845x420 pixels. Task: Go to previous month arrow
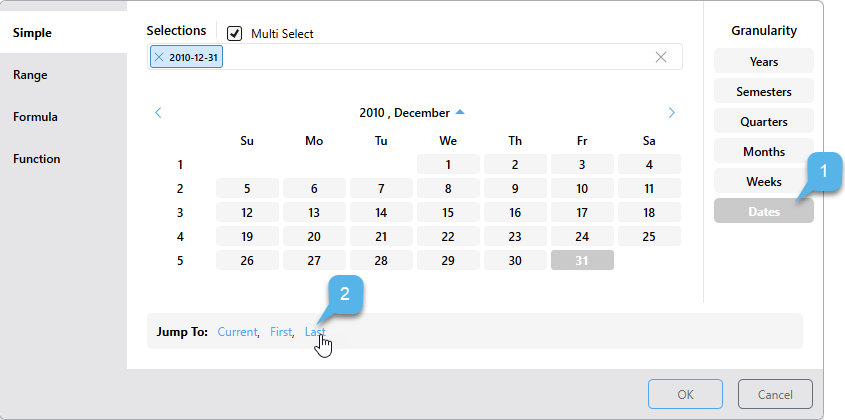pos(158,113)
